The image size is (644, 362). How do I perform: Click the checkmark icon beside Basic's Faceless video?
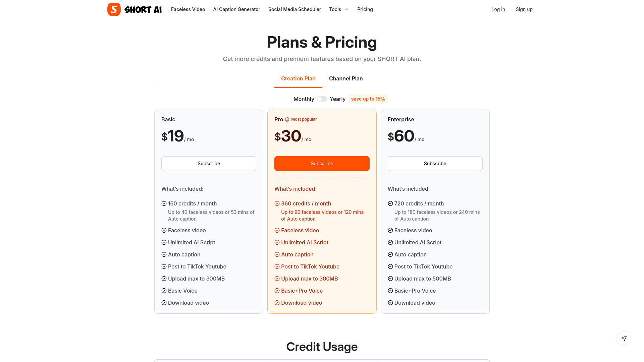point(164,230)
